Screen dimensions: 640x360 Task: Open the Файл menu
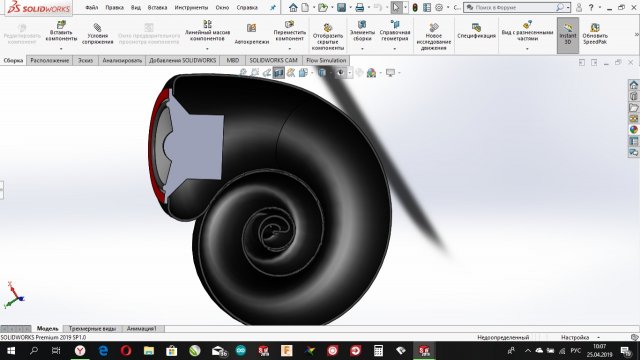click(x=91, y=7)
